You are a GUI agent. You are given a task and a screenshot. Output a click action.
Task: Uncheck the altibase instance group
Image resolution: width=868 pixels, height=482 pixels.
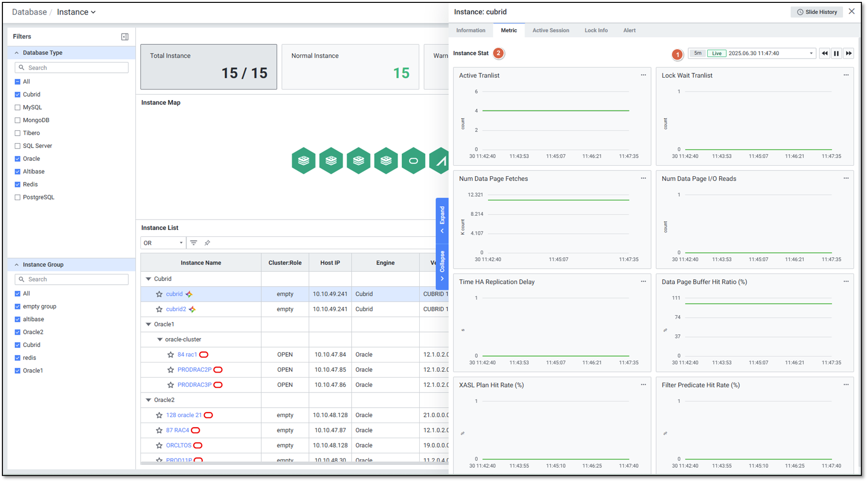pyautogui.click(x=18, y=320)
